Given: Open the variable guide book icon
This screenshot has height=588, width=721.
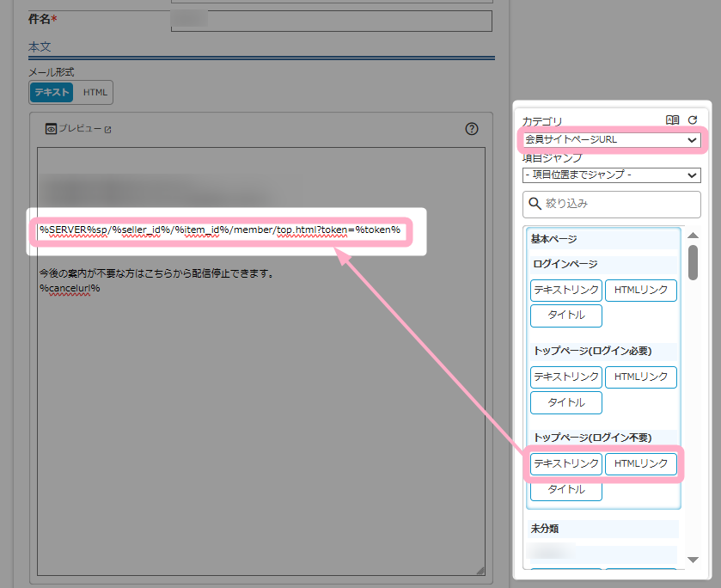Looking at the screenshot, I should coord(672,120).
